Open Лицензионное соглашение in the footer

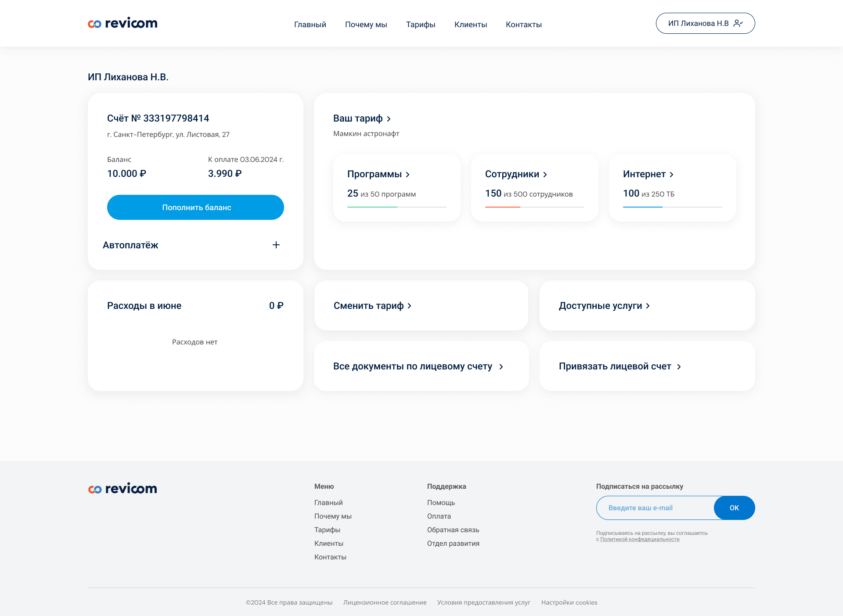pyautogui.click(x=385, y=602)
